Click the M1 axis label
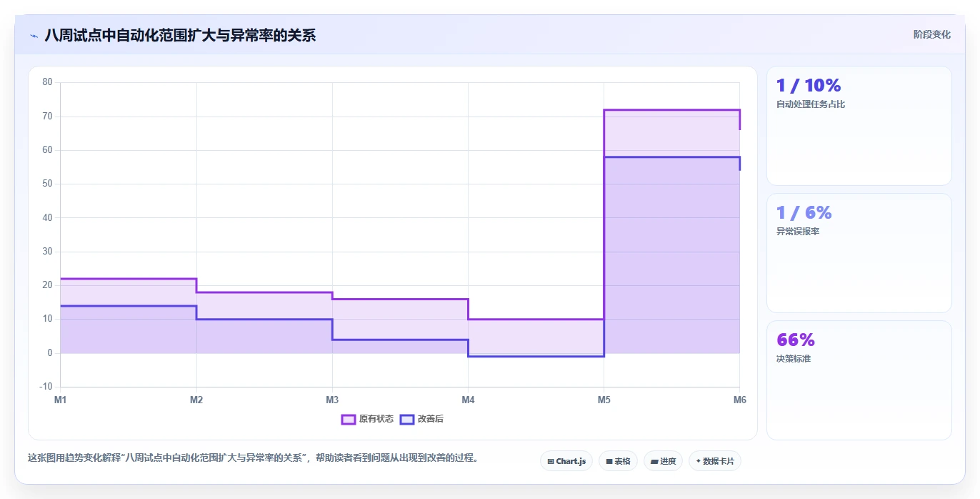The image size is (980, 499). 61,400
